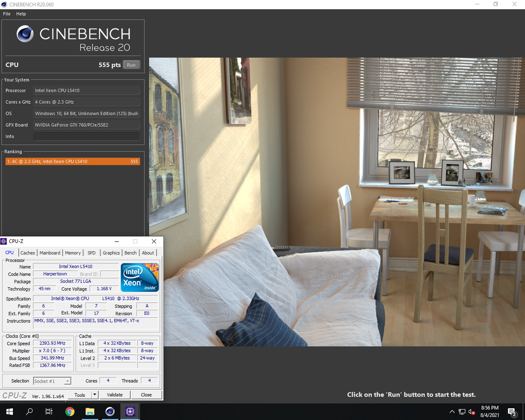Select ranking entry 4C @ 2.3 GHz L5410
This screenshot has width=525, height=420.
pyautogui.click(x=73, y=161)
